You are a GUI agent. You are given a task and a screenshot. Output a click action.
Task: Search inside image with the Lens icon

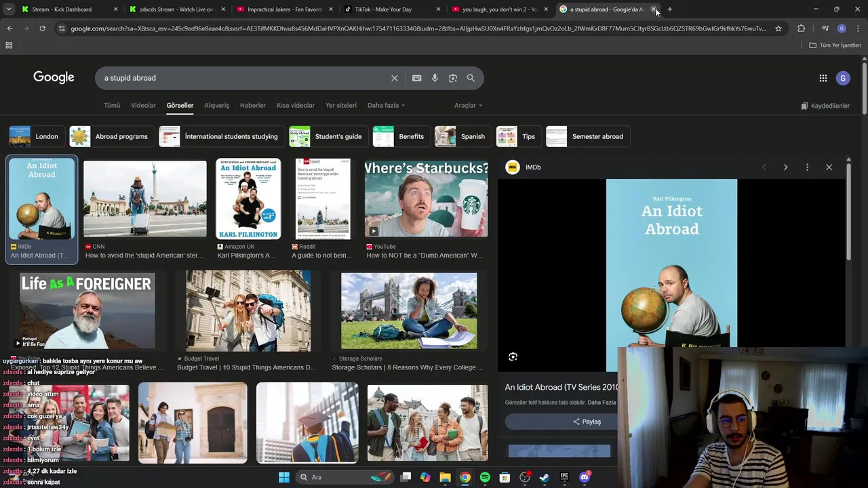pyautogui.click(x=513, y=357)
